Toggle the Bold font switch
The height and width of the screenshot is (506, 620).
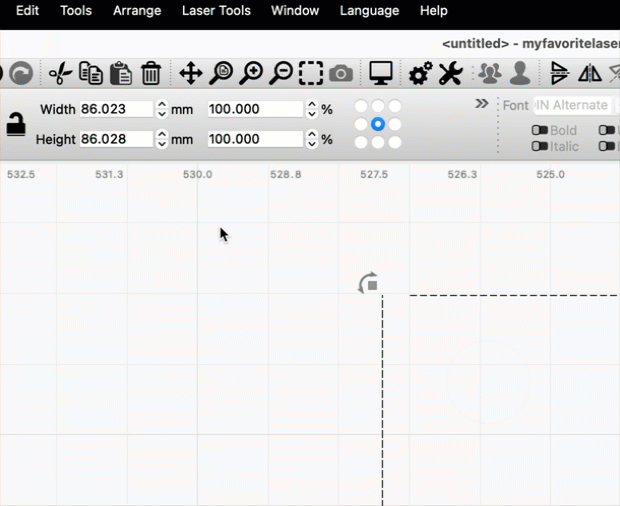539,131
